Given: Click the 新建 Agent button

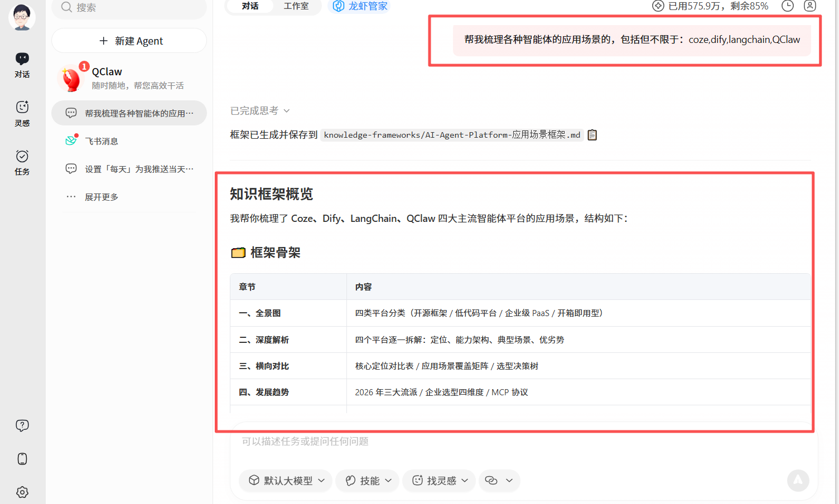Looking at the screenshot, I should coord(129,41).
